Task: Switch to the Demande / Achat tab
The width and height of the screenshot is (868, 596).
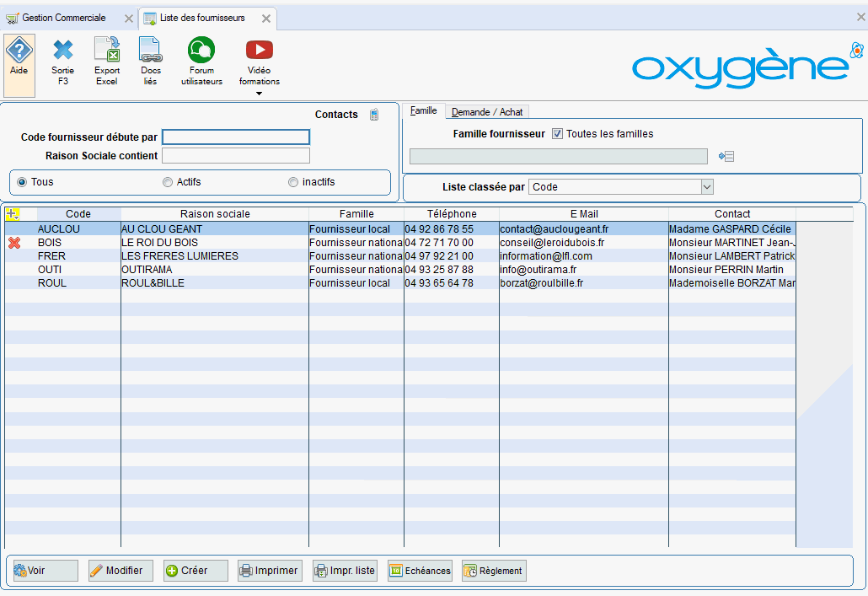Action: click(x=487, y=112)
